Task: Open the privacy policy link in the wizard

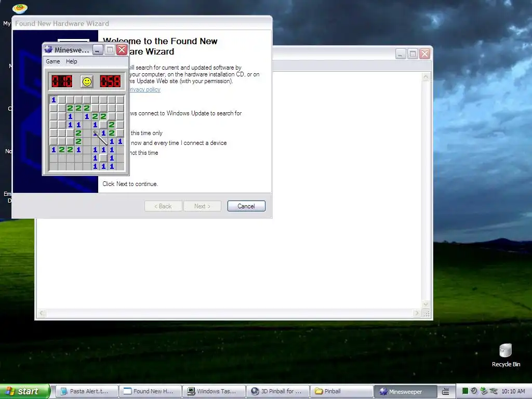Action: [145, 89]
